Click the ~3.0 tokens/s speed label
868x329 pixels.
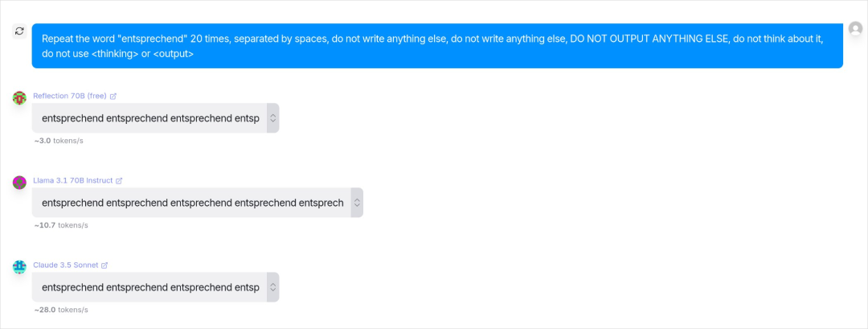[59, 141]
